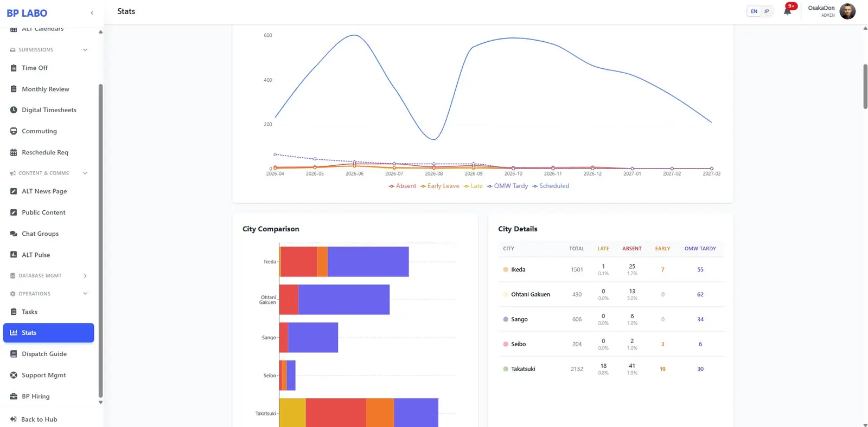This screenshot has width=868, height=427.
Task: Click the sidebar scroll-down arrow
Action: click(x=100, y=403)
